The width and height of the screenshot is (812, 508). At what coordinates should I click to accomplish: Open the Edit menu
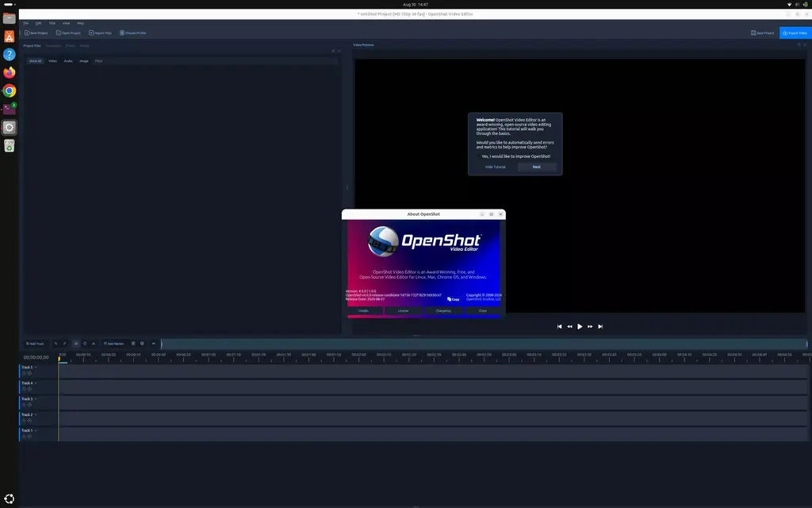[38, 23]
